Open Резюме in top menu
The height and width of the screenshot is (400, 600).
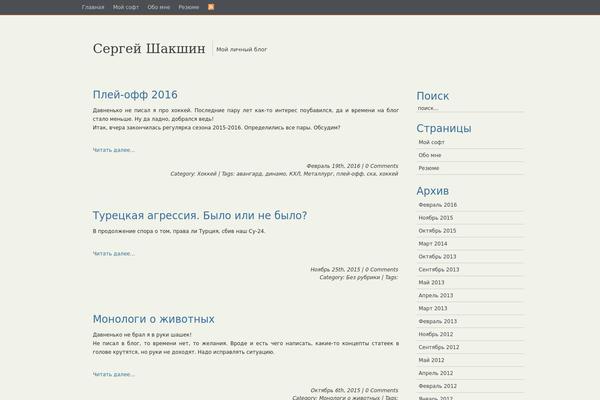point(189,7)
